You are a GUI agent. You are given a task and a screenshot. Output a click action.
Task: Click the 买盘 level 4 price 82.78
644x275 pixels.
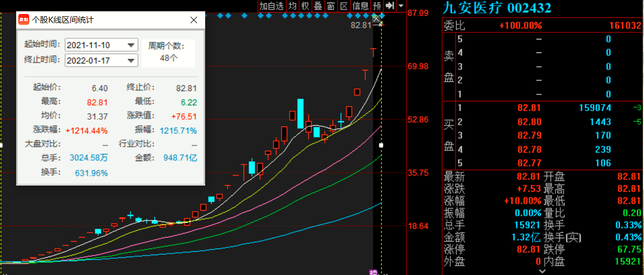tap(530, 149)
